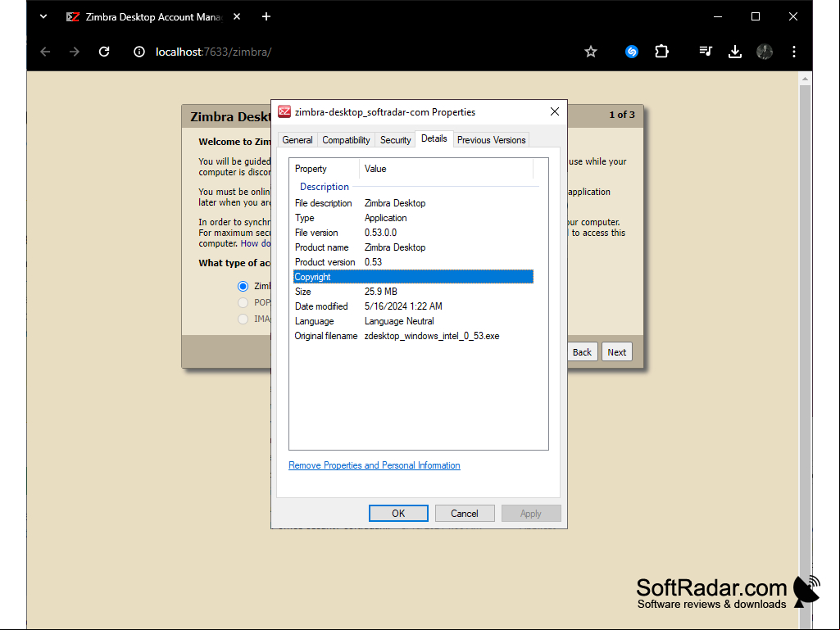This screenshot has height=630, width=840.
Task: Click the value 25.9 MB
Action: [x=380, y=292]
